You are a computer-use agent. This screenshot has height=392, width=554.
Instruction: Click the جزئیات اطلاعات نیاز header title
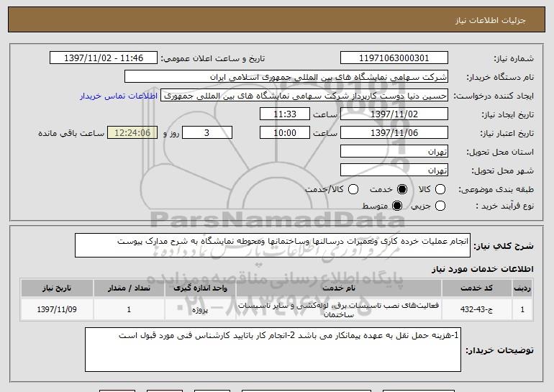(x=491, y=20)
